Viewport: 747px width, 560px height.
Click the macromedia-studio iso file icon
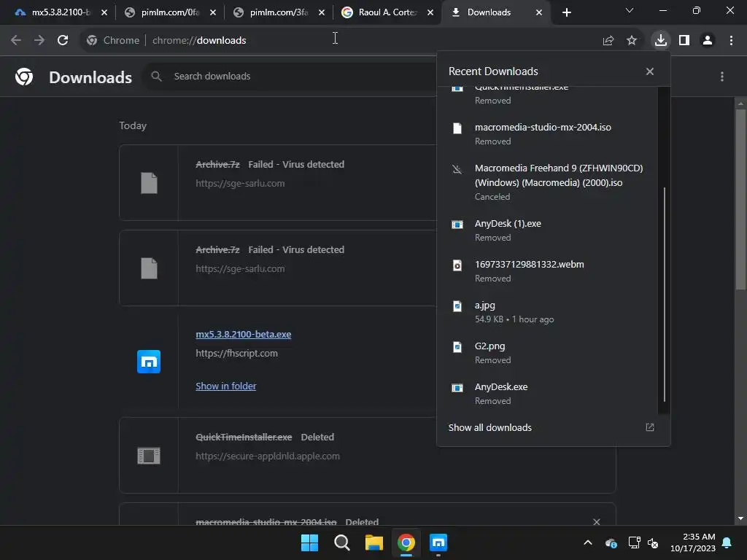pyautogui.click(x=457, y=128)
